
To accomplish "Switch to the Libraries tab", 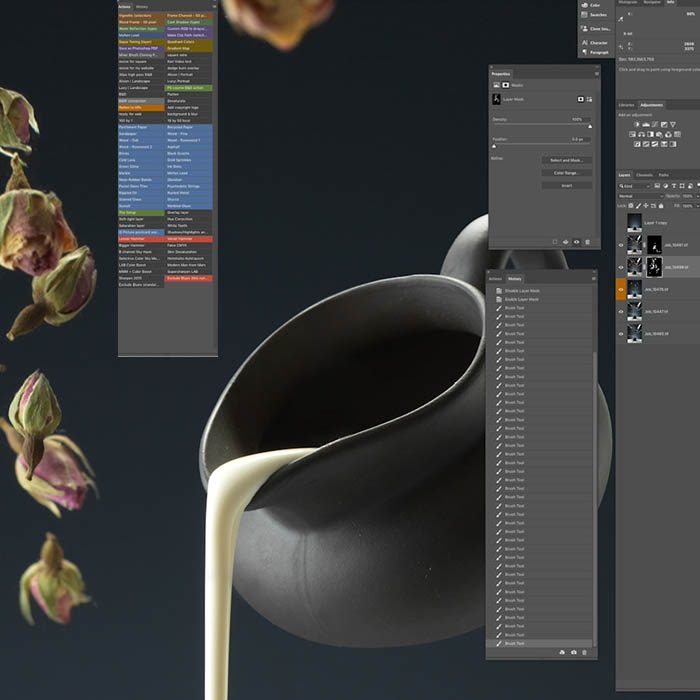I will tap(626, 105).
